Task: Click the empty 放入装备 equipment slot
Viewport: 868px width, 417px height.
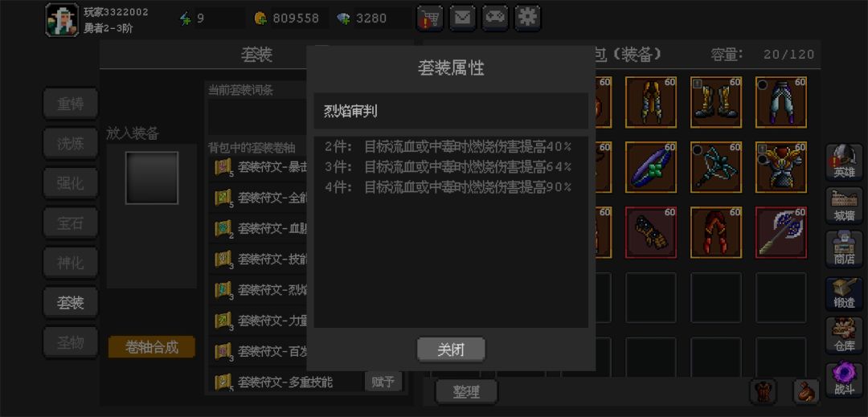Action: 152,178
